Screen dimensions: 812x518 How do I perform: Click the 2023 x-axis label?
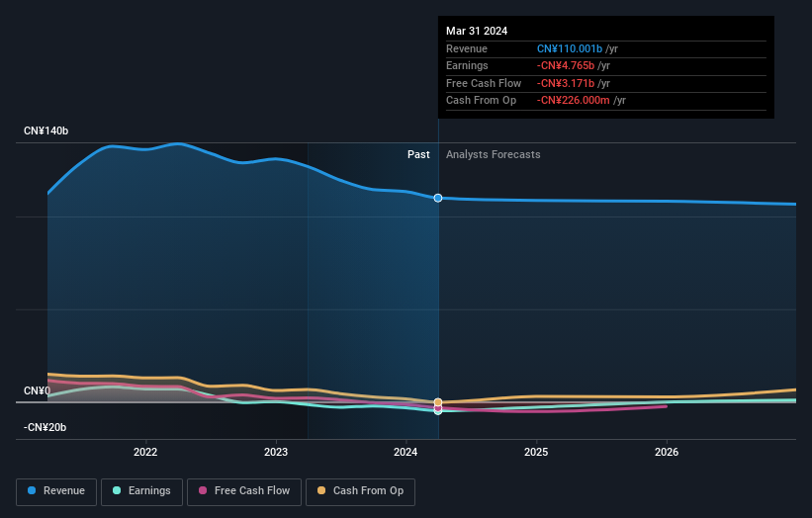click(276, 452)
